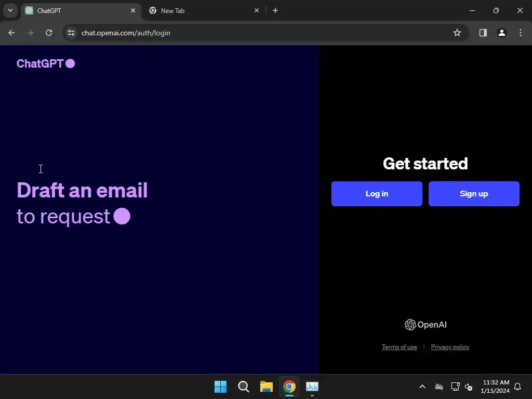Viewport: 532px width, 399px height.
Task: Open the performance monitor app in taskbar
Action: click(x=312, y=387)
